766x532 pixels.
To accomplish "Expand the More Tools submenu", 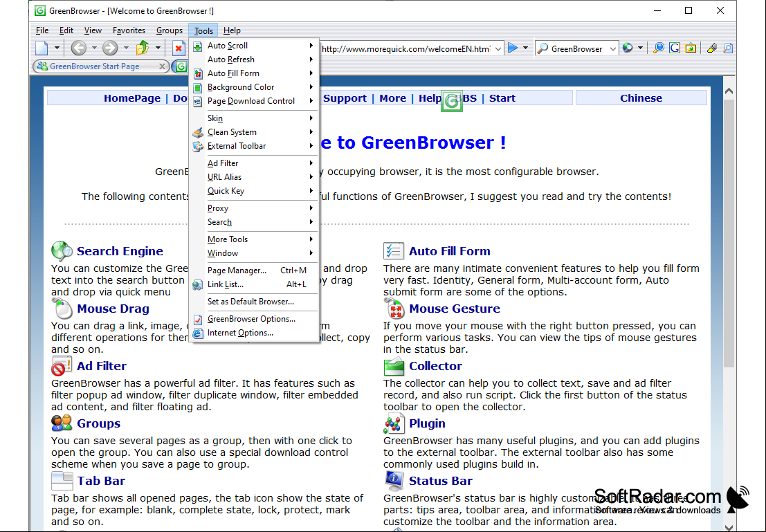I will point(254,239).
